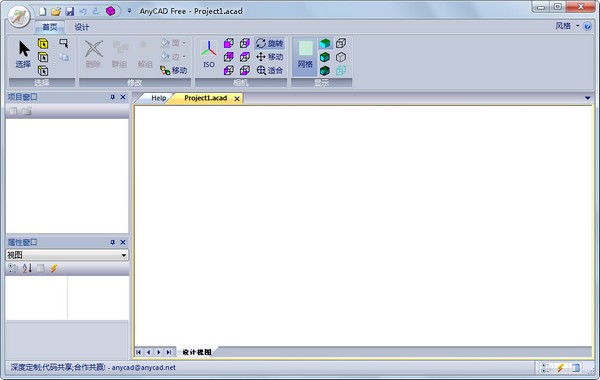Screen dimensions: 600x380
Task: Enable wireframe cube with hidden lines mode
Action: pyautogui.click(x=341, y=43)
